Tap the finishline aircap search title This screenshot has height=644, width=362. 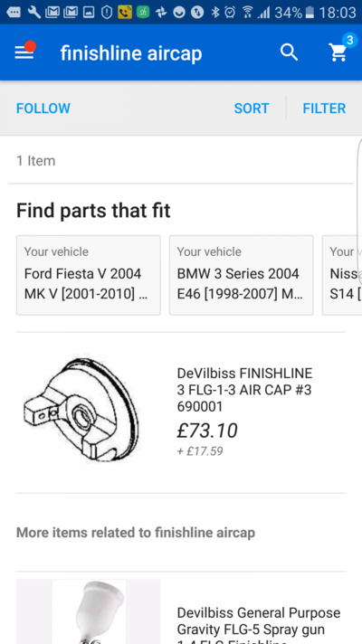[131, 53]
